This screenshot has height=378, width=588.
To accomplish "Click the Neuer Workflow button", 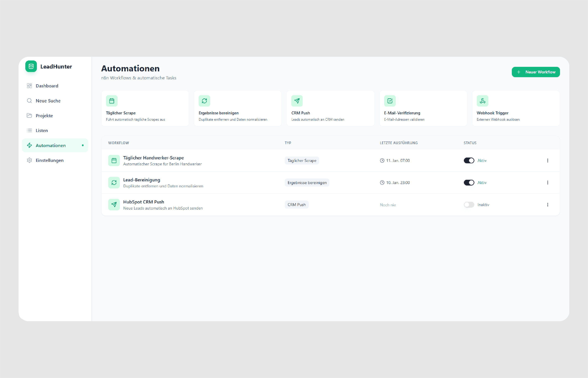I will click(x=536, y=72).
